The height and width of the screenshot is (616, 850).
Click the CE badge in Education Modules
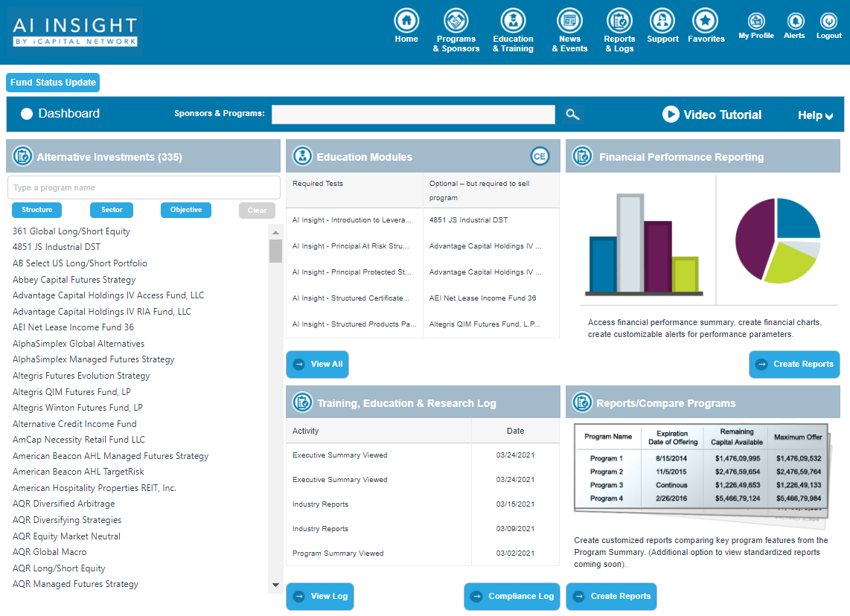click(x=540, y=156)
